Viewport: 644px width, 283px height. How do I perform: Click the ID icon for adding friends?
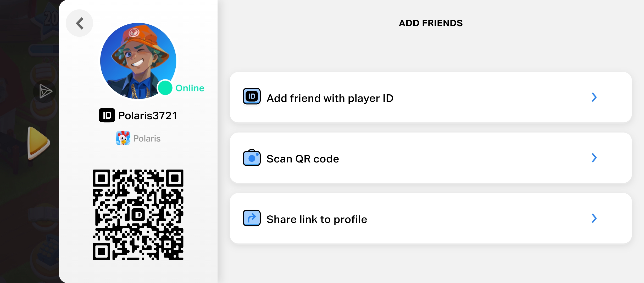252,96
